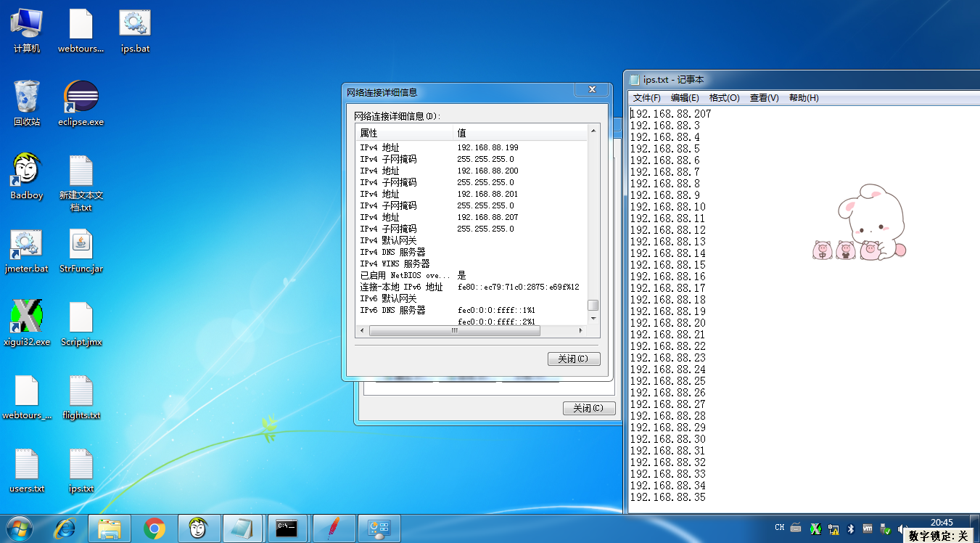Click the details list vertical scrollbar down arrow
980x543 pixels.
[593, 319]
